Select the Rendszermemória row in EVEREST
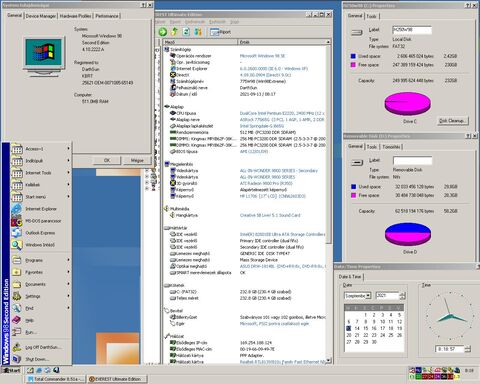The width and height of the screenshot is (480, 384). [x=247, y=132]
